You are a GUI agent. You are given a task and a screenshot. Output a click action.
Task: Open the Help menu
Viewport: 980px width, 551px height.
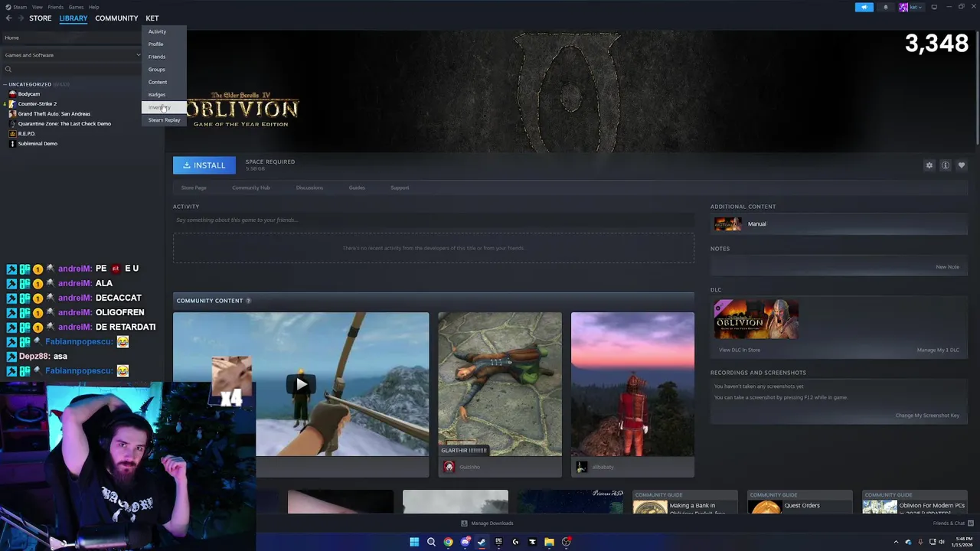tap(93, 7)
